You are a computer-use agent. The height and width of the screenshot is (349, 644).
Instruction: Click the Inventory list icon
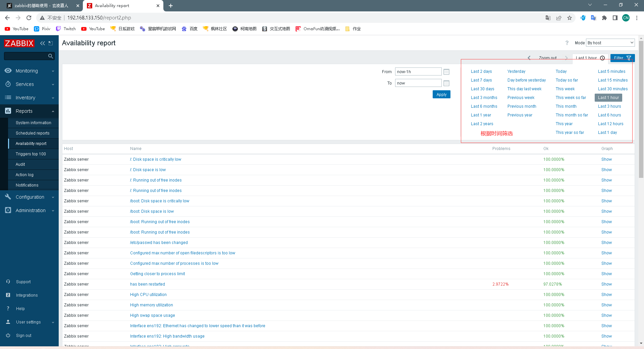pos(8,97)
